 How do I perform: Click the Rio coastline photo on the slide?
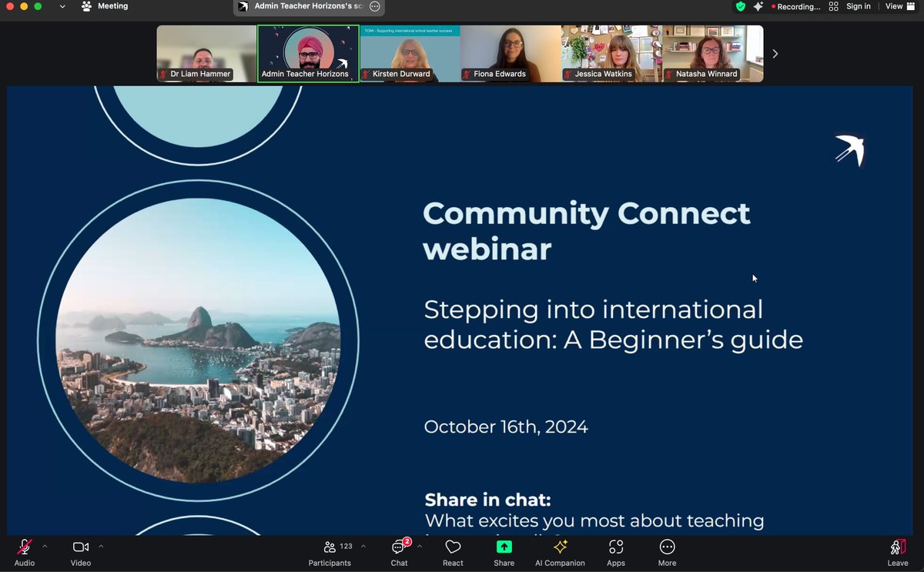point(198,340)
